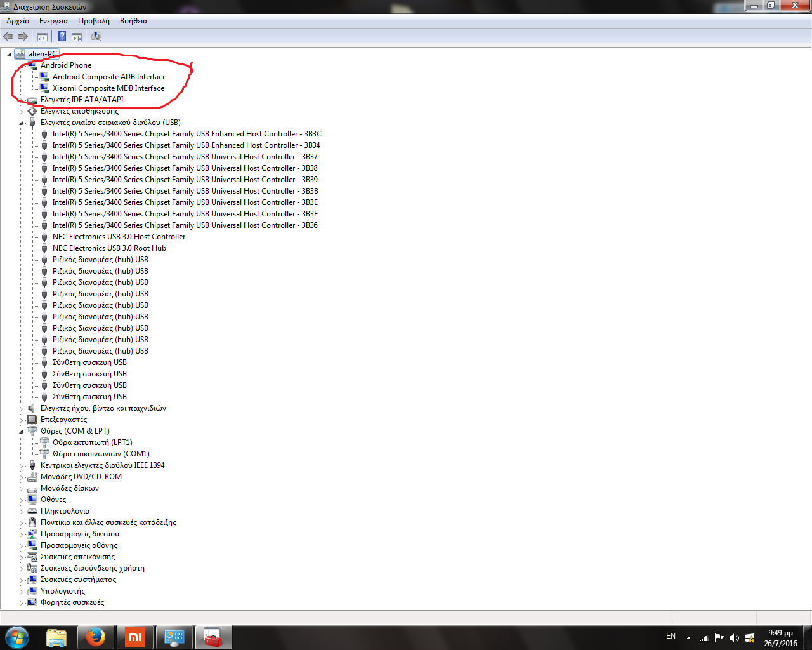The width and height of the screenshot is (812, 650).
Task: Expand the Φορητές συσκευές node
Action: [21, 603]
